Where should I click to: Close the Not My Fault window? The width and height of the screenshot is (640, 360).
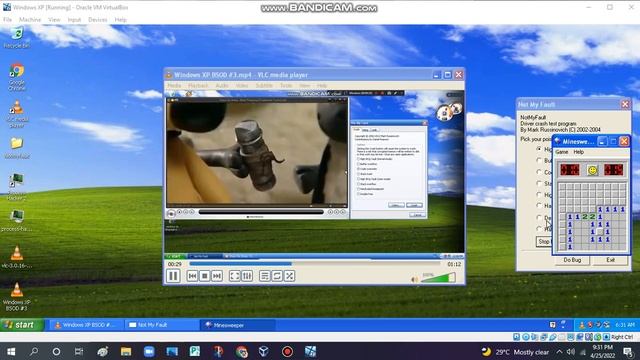(x=625, y=104)
